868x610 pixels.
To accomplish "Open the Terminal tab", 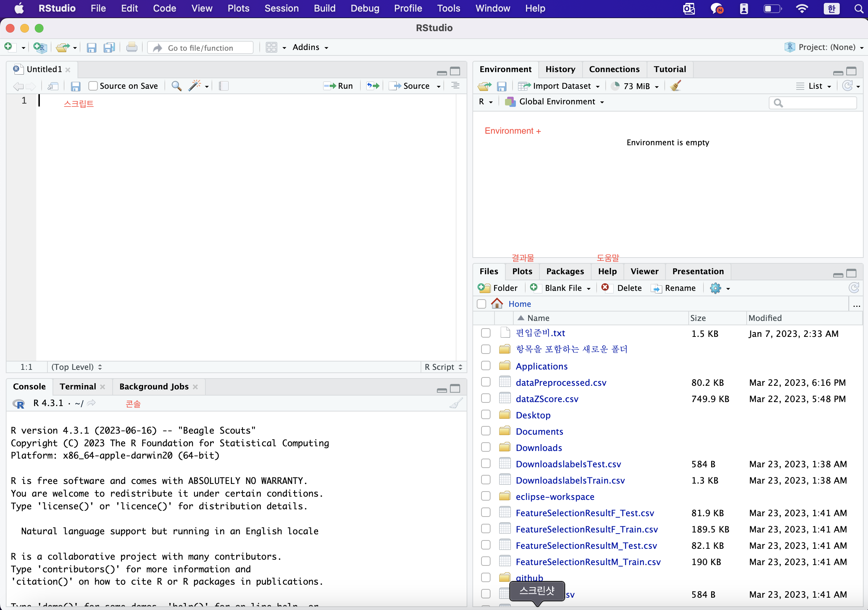I will [x=78, y=386].
